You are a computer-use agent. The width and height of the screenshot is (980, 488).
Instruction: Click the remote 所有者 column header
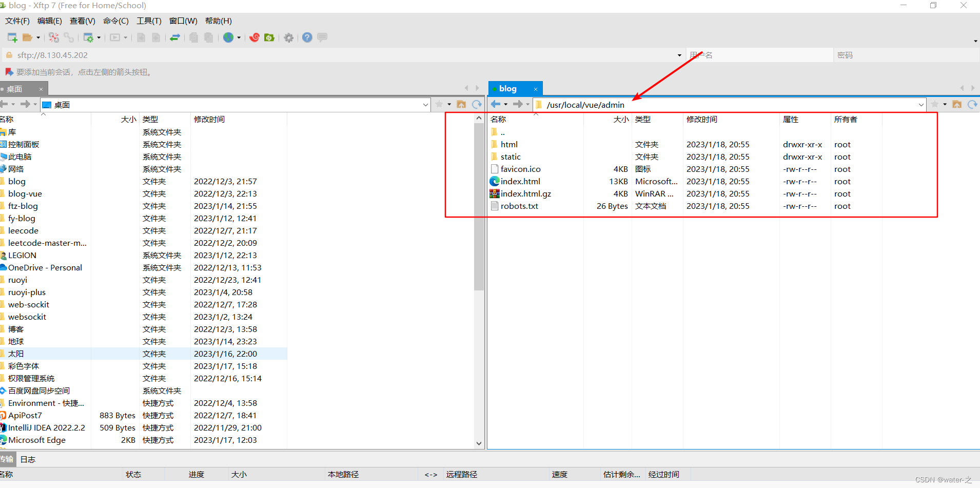point(856,119)
